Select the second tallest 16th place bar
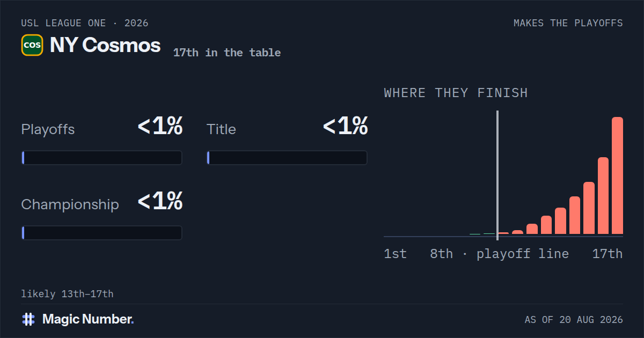The image size is (644, 338). [x=603, y=196]
